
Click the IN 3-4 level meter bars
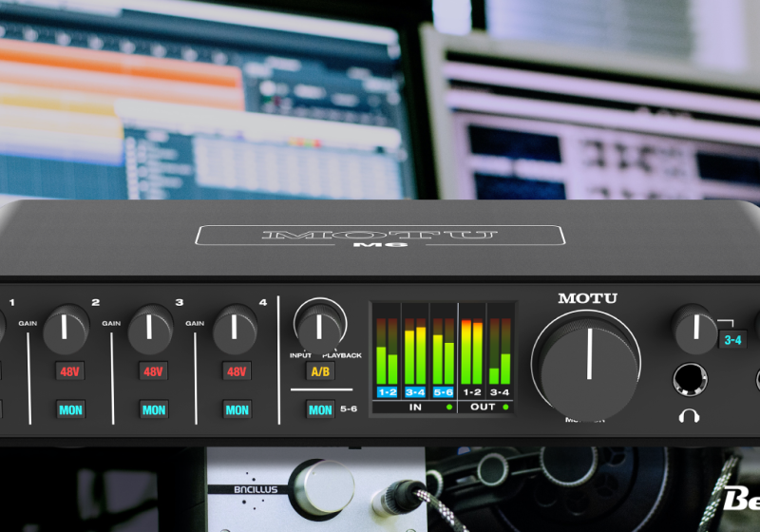pos(415,351)
